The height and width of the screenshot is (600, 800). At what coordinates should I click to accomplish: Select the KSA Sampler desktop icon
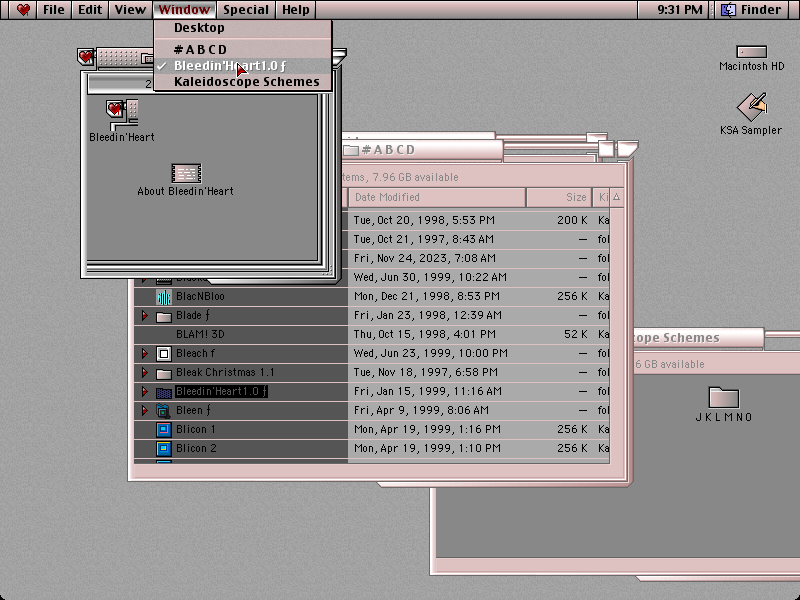coord(752,107)
